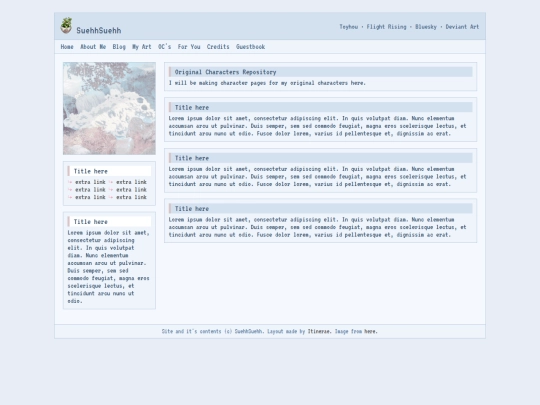540x405 pixels.
Task: Follow the 'here' image source link in footer
Action: 371,331
